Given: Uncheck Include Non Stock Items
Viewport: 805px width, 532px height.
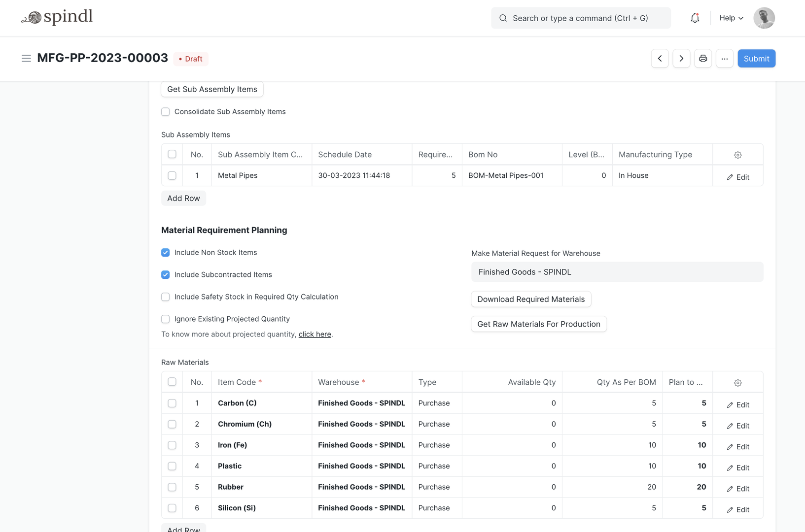Looking at the screenshot, I should click(166, 253).
